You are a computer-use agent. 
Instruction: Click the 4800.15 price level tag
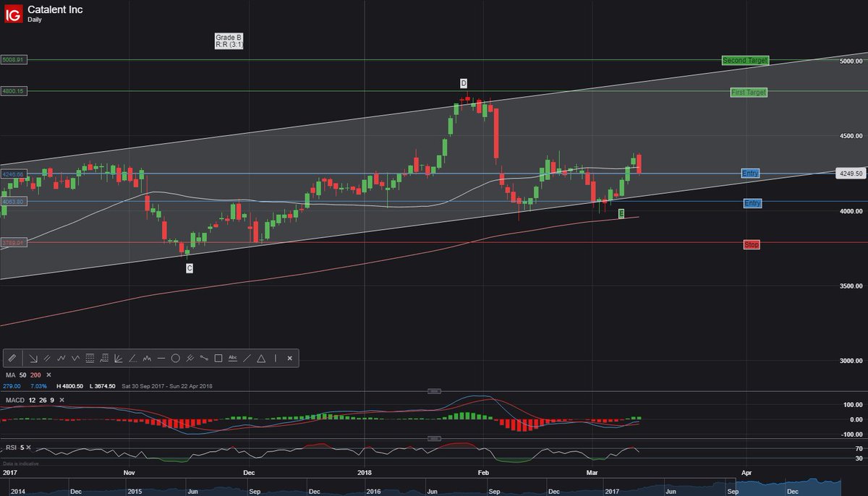(x=14, y=91)
